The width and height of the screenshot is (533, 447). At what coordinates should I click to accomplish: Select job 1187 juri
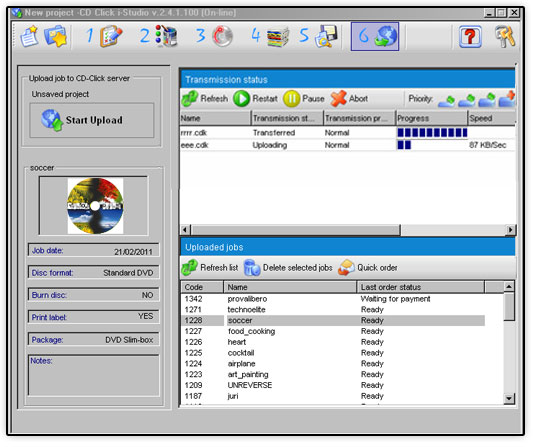pos(333,397)
